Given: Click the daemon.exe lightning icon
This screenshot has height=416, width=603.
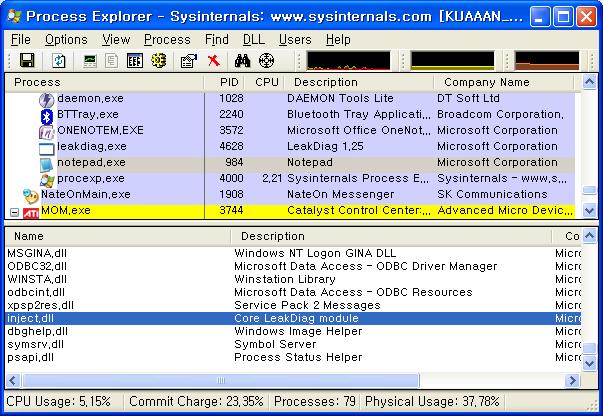Looking at the screenshot, I should coord(47,100).
